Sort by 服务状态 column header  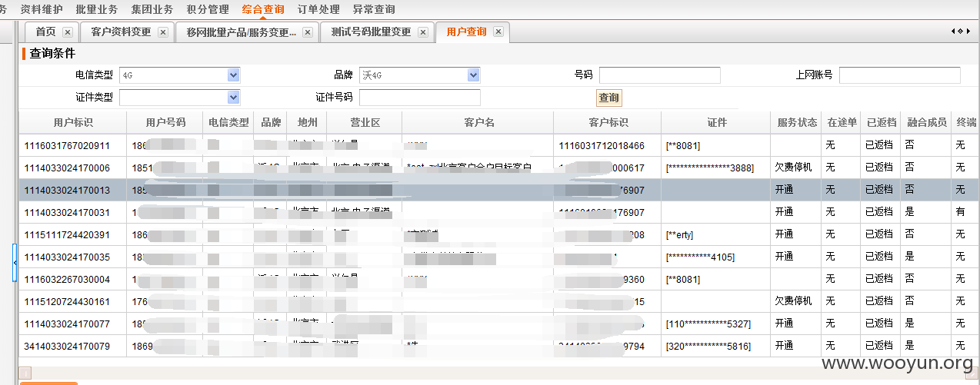797,123
